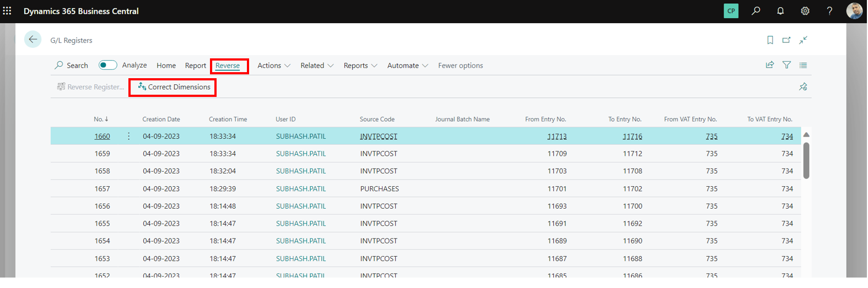Go back with the arrow button
The image size is (868, 288).
(x=33, y=39)
